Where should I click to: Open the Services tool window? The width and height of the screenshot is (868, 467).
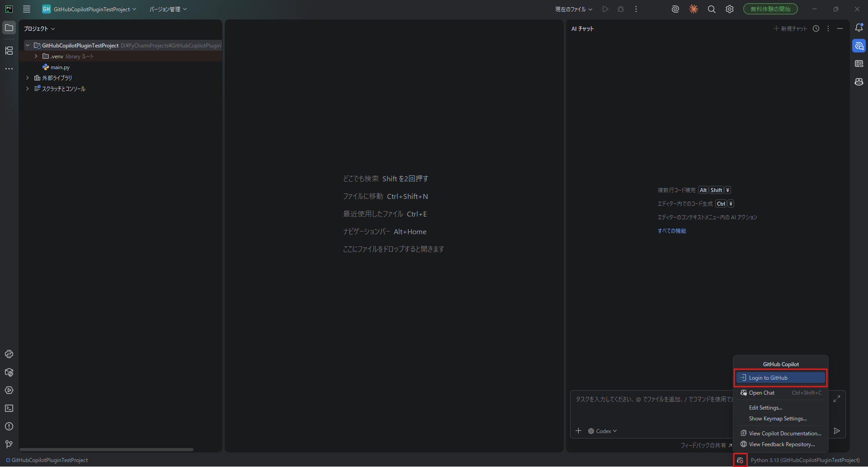pos(9,390)
